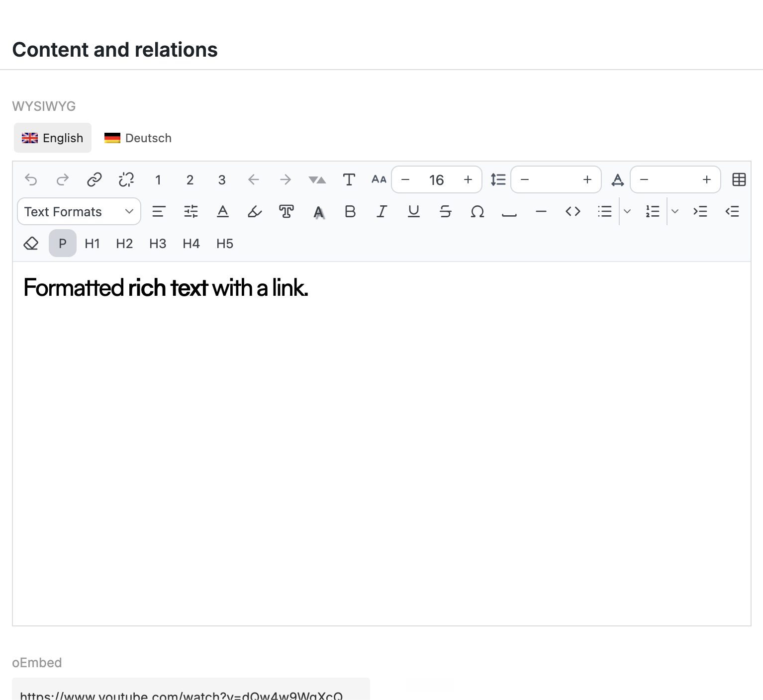Click the text align icon
763x700 pixels.
[x=159, y=211]
